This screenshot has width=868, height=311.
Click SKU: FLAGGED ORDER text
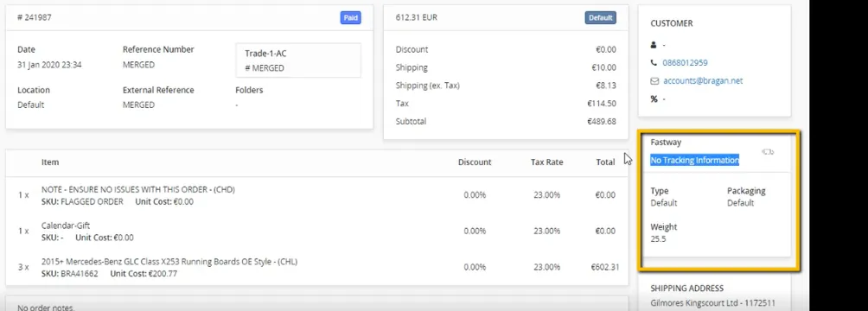pos(82,201)
